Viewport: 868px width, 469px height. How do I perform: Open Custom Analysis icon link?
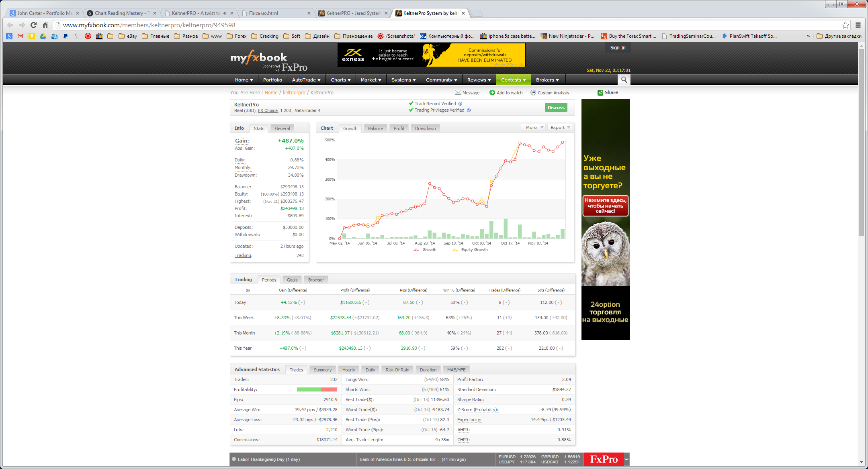tap(533, 93)
